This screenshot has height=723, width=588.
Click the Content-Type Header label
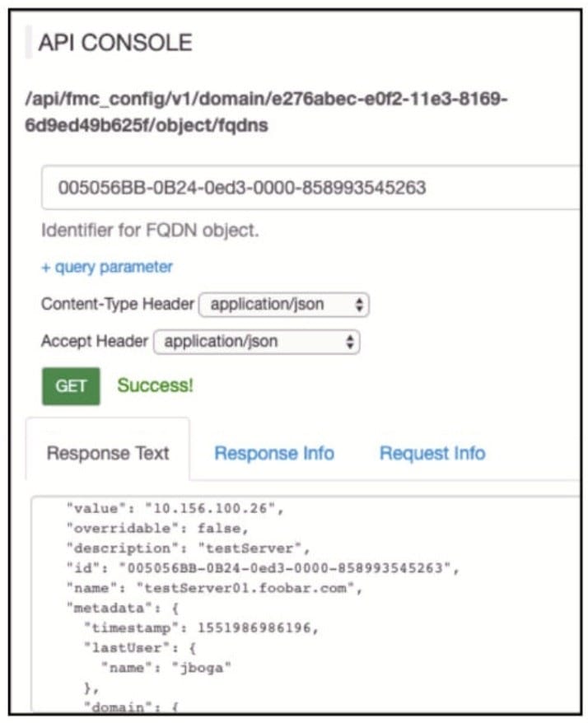coord(118,304)
